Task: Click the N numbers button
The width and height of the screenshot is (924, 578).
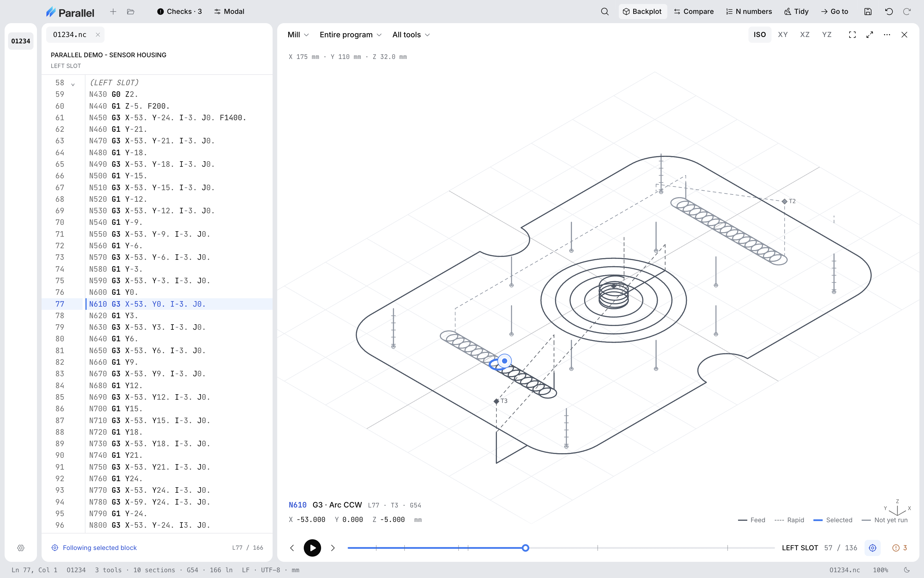Action: pos(749,12)
